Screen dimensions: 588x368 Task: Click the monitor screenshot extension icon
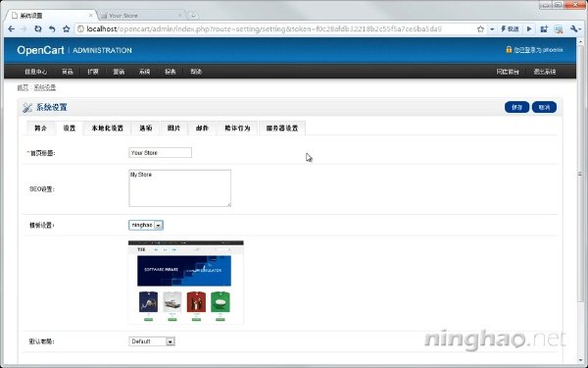559,28
